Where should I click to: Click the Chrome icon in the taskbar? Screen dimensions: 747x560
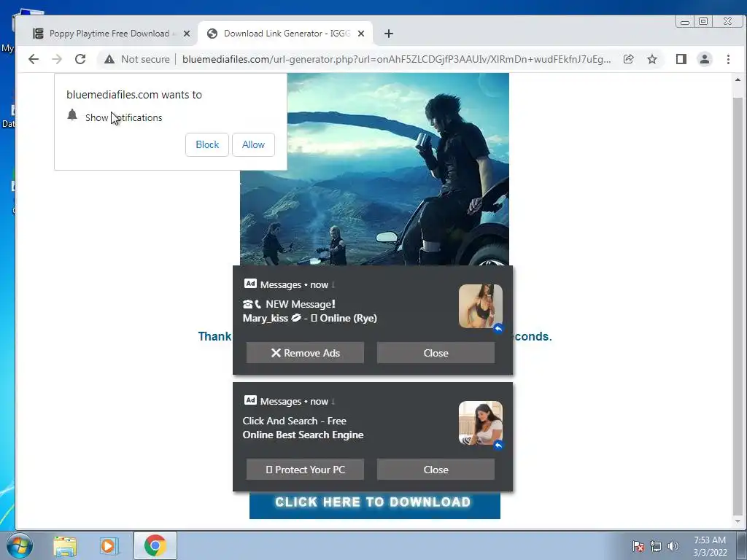tap(155, 545)
